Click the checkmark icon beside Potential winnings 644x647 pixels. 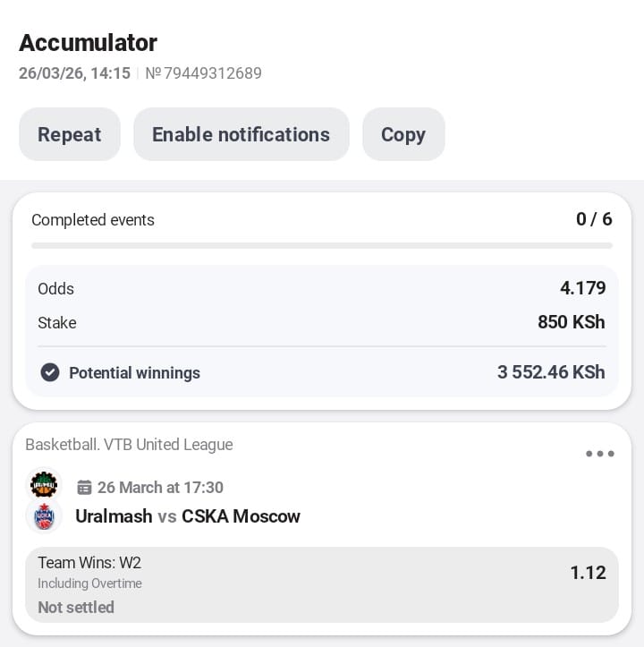pyautogui.click(x=50, y=372)
